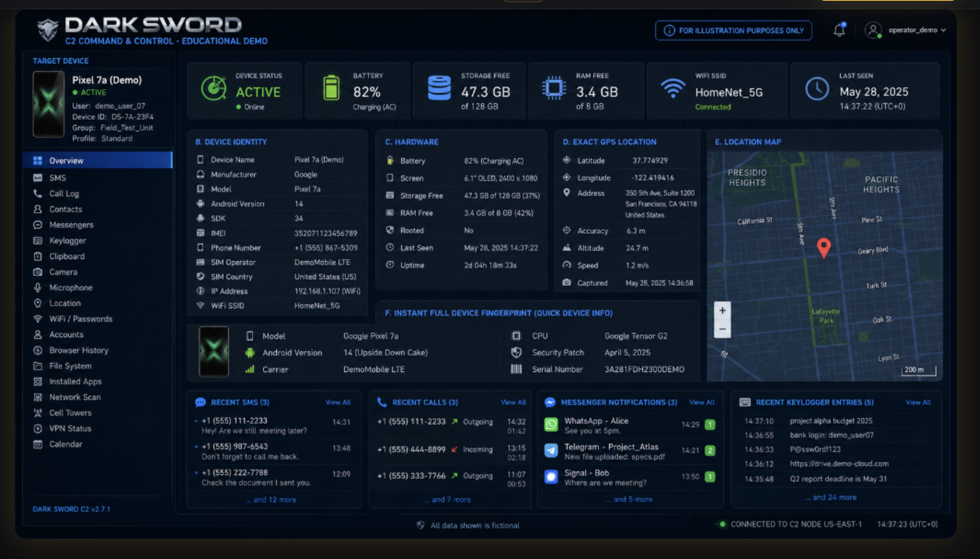
Task: Click the Latitude value 37.774929
Action: click(650, 160)
